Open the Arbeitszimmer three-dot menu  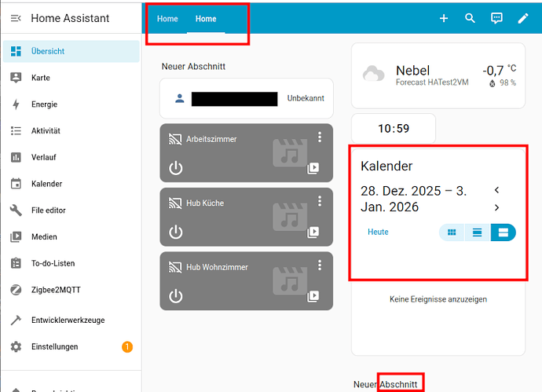320,137
